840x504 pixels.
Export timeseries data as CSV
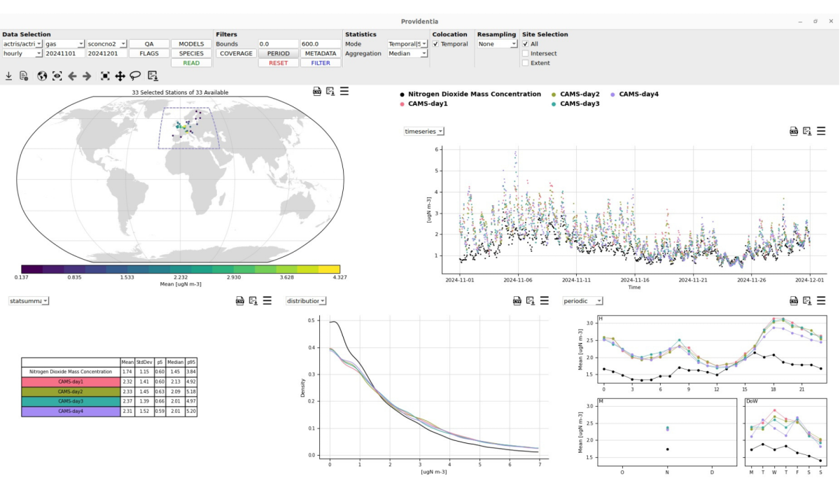[x=794, y=131]
